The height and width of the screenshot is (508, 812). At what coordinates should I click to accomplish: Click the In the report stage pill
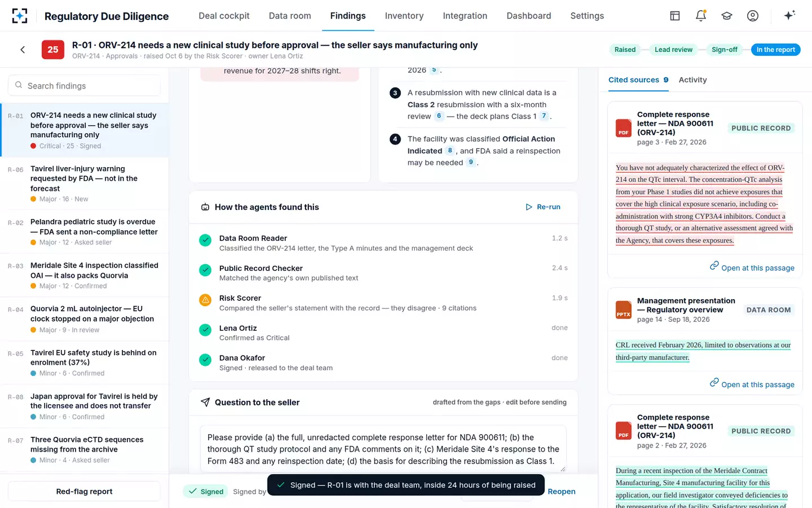click(x=775, y=50)
